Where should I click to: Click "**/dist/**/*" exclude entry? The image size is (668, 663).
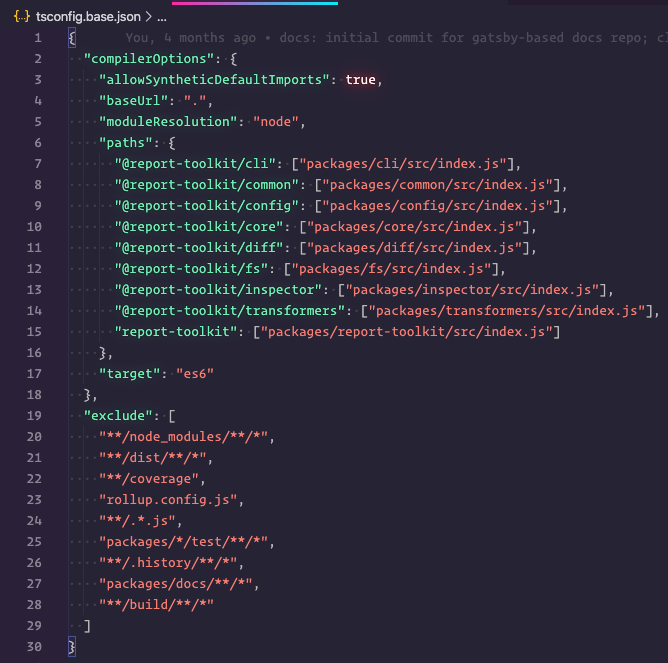[x=153, y=458]
